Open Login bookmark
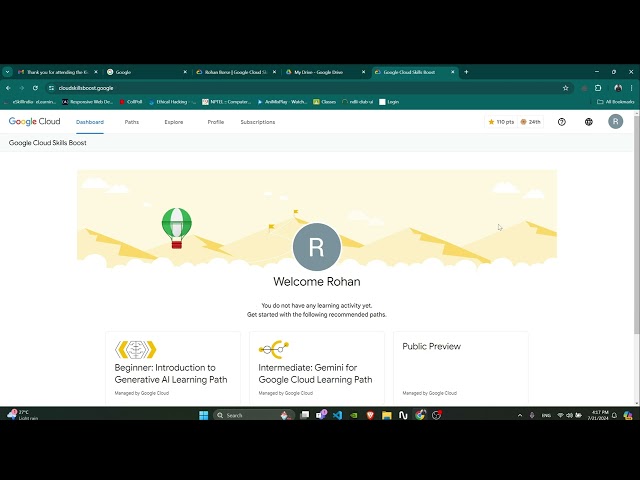The height and width of the screenshot is (480, 640). tap(389, 102)
